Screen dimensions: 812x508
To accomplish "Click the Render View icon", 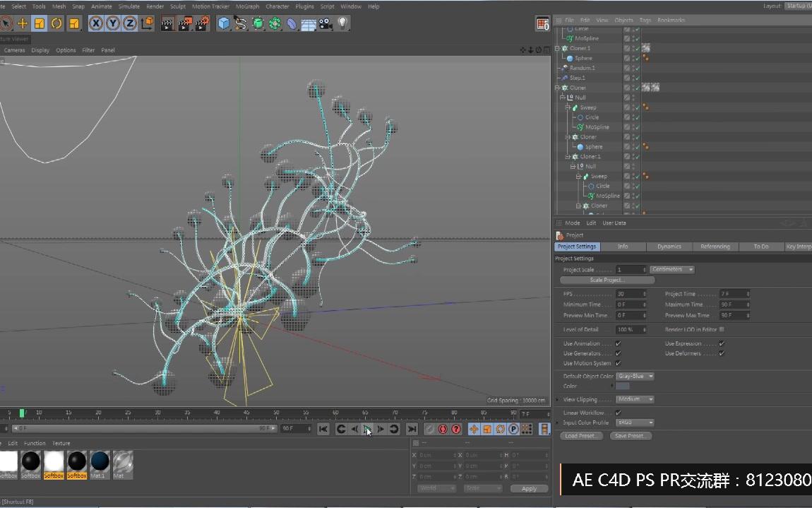I will tap(167, 23).
